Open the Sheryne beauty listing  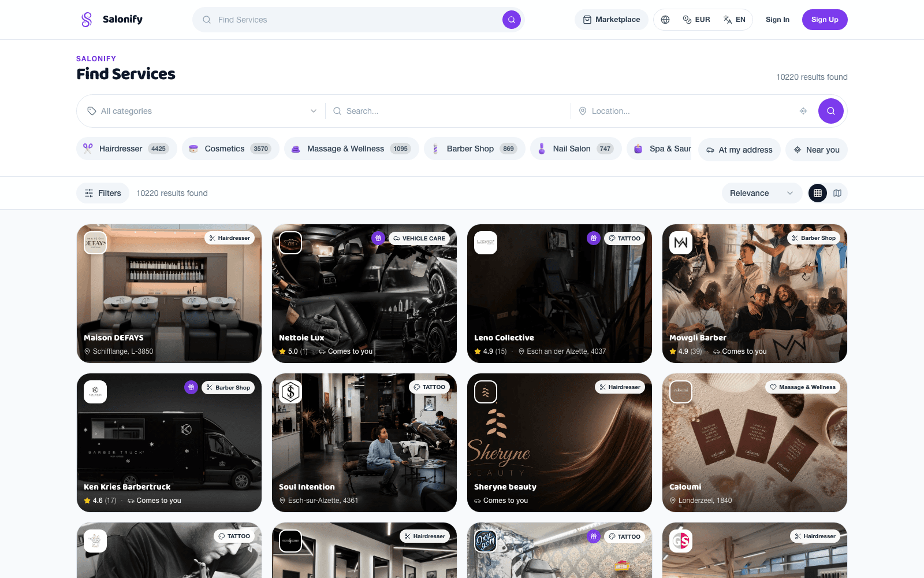coord(560,443)
